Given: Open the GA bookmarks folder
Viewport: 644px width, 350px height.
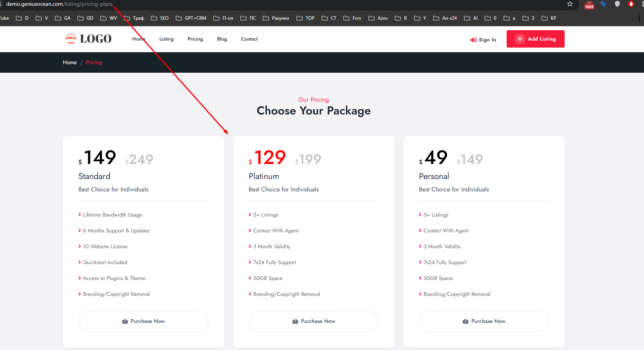Looking at the screenshot, I should tap(63, 18).
